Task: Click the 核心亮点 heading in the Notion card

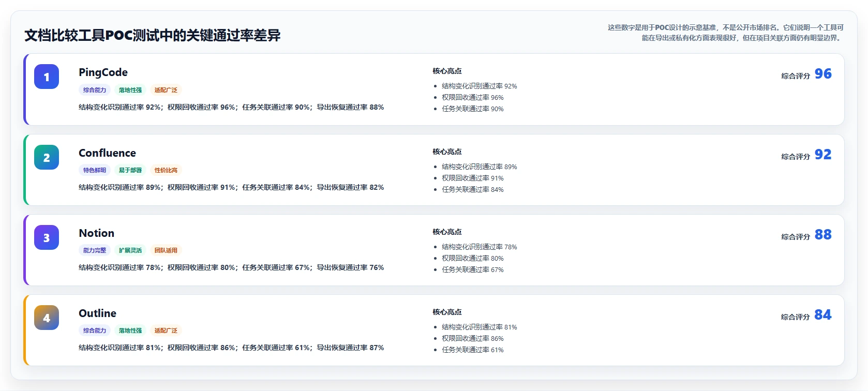Action: [447, 232]
